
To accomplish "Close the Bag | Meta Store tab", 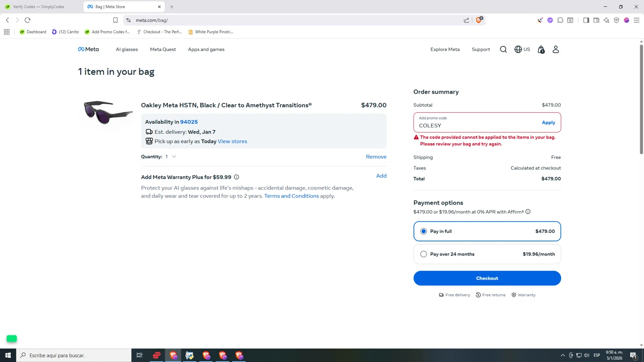I will coord(159,7).
